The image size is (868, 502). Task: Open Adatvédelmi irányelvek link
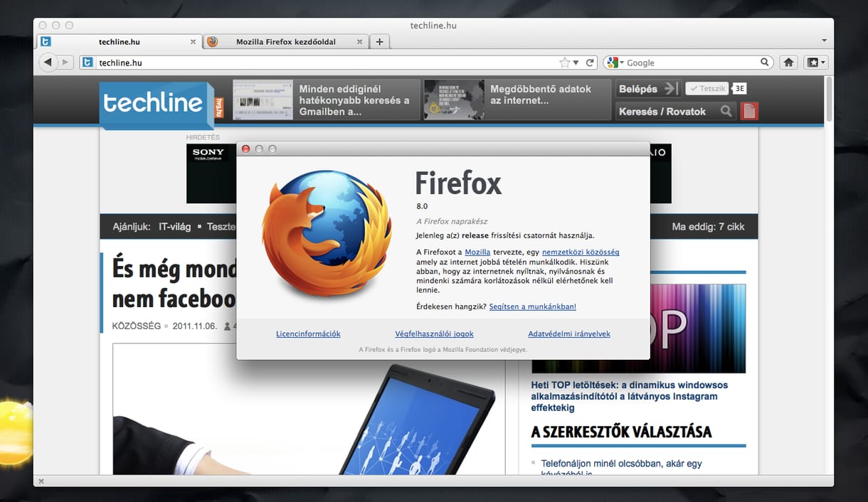569,333
